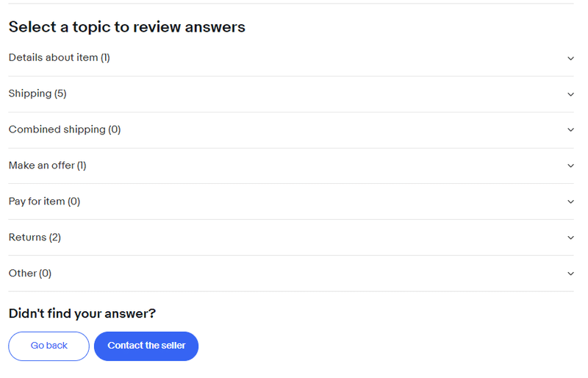Click the Returns row chevron icon
Screen dimensions: 588x378
pyautogui.click(x=570, y=238)
